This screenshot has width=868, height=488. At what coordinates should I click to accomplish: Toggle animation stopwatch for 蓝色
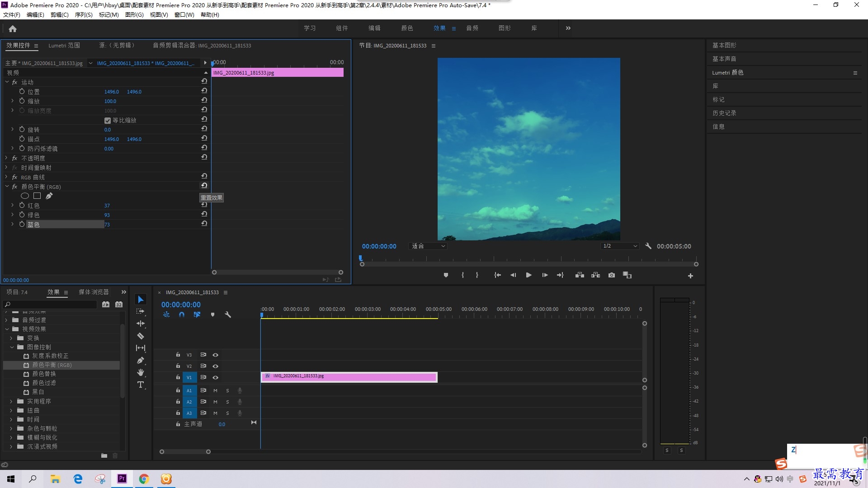(22, 224)
